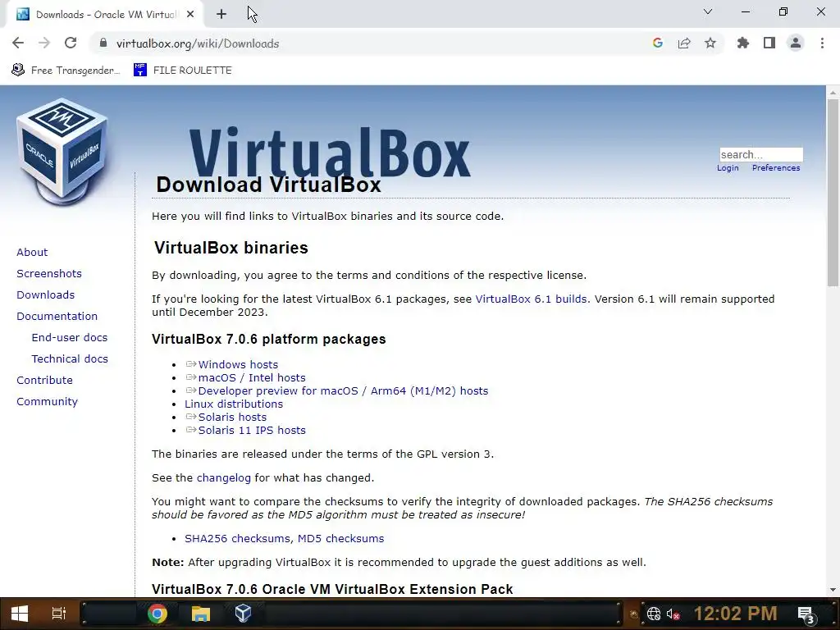Open the notification center icon
840x630 pixels.
(x=806, y=614)
